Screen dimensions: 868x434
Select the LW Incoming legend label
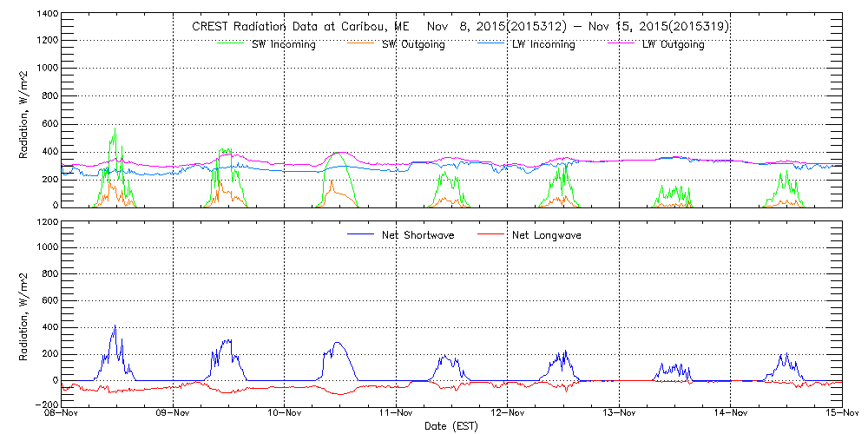pos(543,44)
